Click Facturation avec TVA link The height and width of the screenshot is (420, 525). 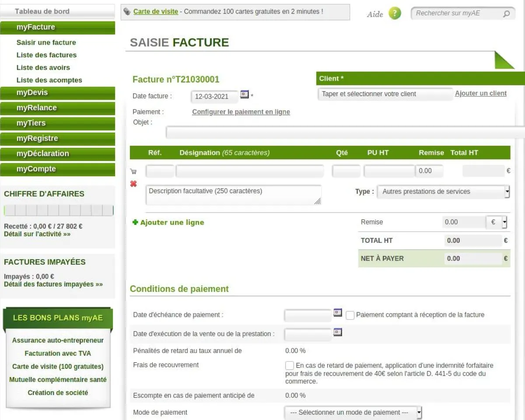click(x=58, y=353)
